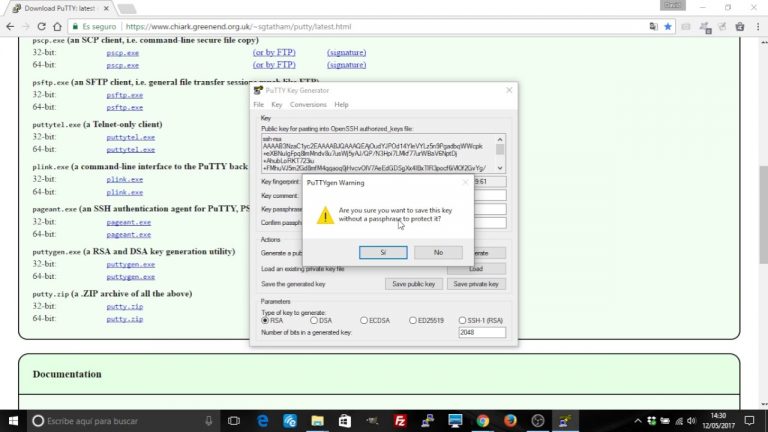Viewport: 768px width, 432px height.
Task: Bookmark the page with the star icon
Action: click(668, 26)
